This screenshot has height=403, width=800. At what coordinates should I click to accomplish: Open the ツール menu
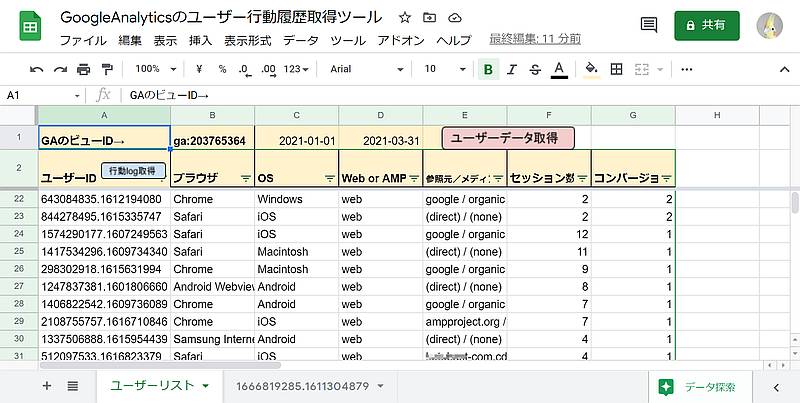(x=348, y=40)
